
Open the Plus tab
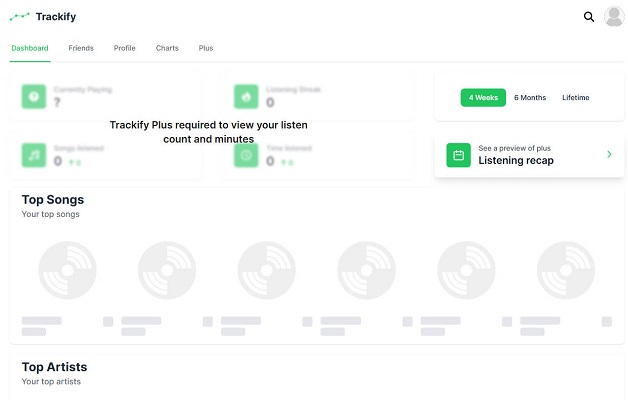pos(206,48)
